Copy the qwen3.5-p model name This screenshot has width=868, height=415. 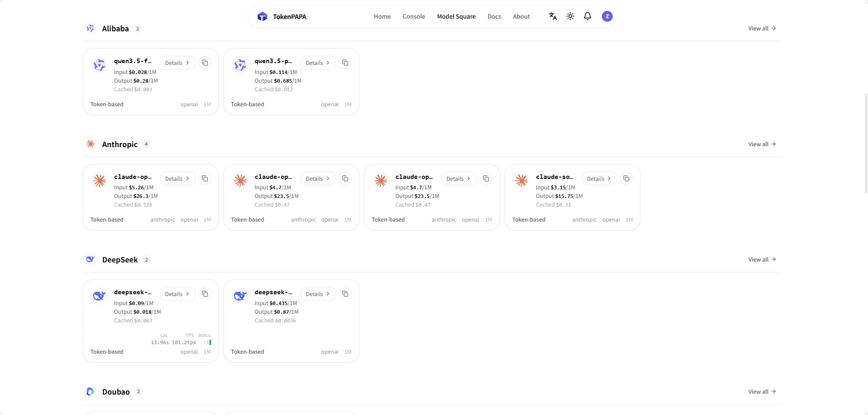345,63
